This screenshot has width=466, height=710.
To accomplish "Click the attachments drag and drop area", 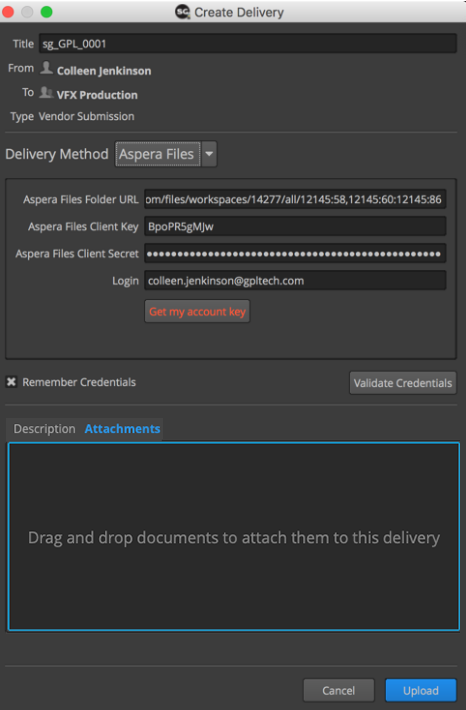I will click(234, 537).
